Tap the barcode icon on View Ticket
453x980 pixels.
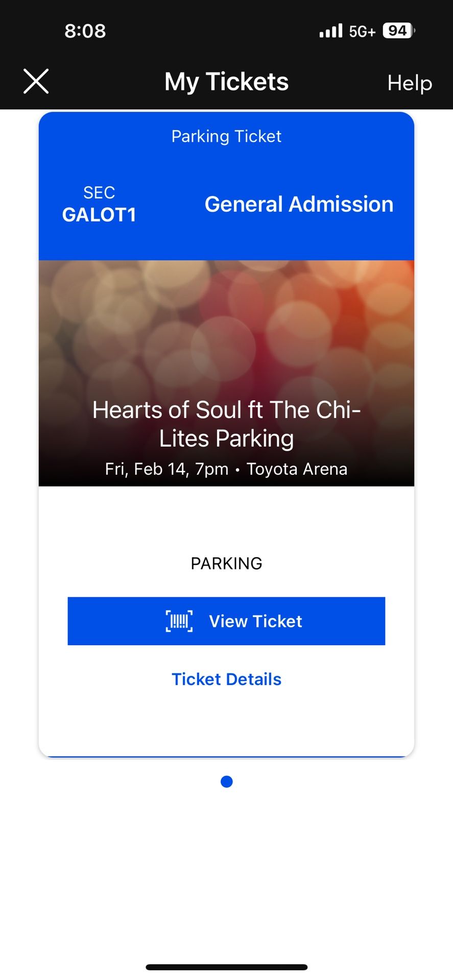click(179, 621)
